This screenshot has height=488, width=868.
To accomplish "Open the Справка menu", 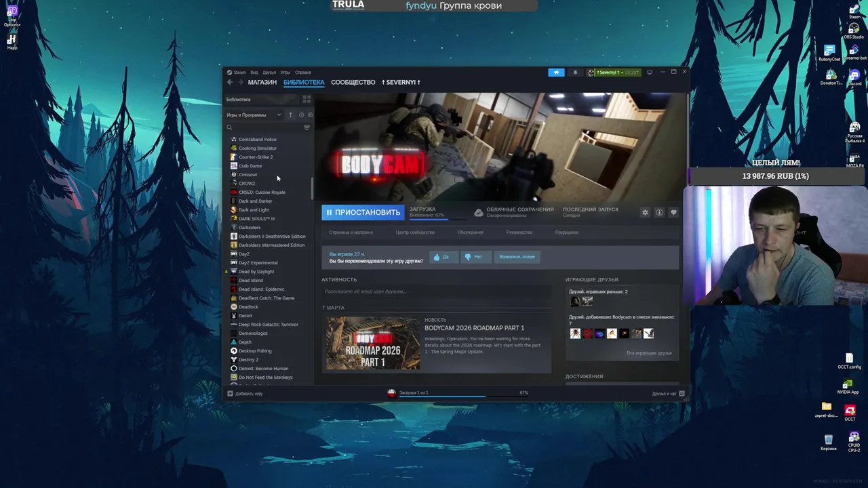I will pos(303,73).
